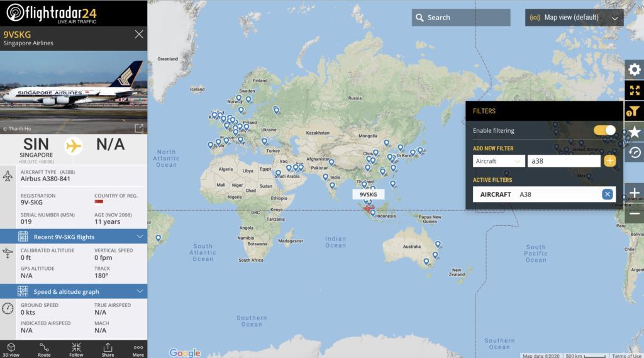Screen dimensions: 644x358
Task: Show the flight Route
Action: [x=44, y=350]
